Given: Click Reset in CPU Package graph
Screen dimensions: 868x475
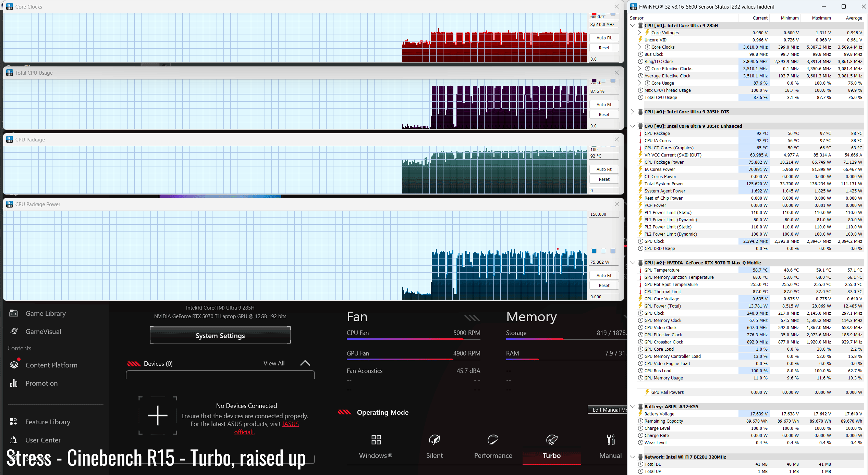Looking at the screenshot, I should [x=604, y=179].
